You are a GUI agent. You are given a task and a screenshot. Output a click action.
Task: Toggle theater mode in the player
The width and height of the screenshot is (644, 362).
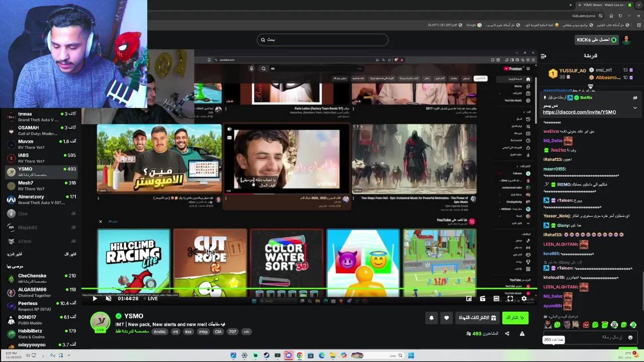[x=496, y=299]
